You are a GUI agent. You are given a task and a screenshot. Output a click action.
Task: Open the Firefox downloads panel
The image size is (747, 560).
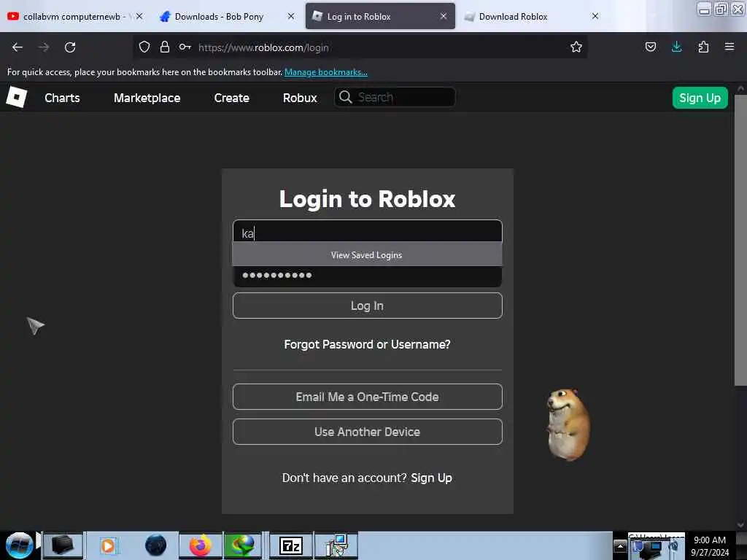(x=676, y=47)
